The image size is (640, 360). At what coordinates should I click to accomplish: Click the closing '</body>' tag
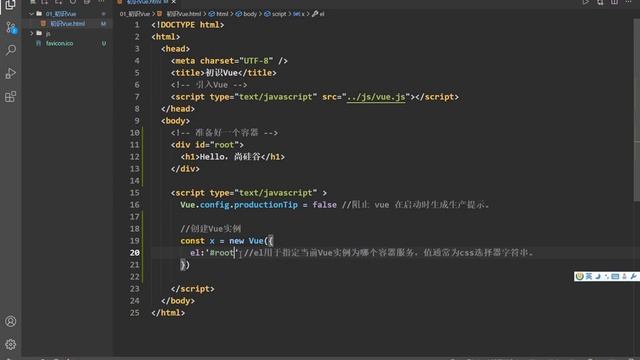[178, 301]
